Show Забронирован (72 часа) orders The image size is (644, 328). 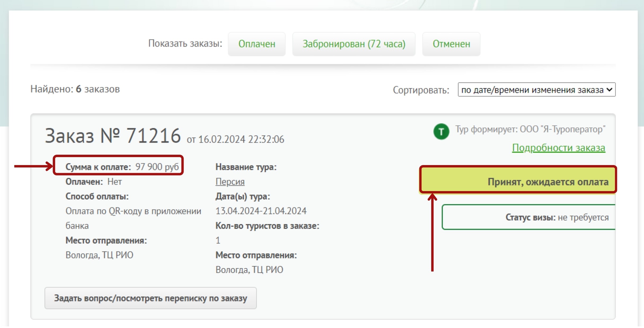354,44
